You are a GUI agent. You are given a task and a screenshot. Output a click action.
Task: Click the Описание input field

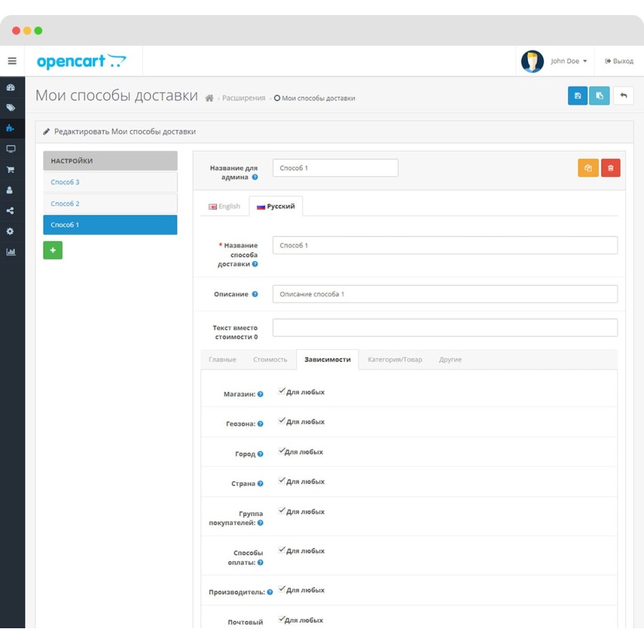[445, 294]
